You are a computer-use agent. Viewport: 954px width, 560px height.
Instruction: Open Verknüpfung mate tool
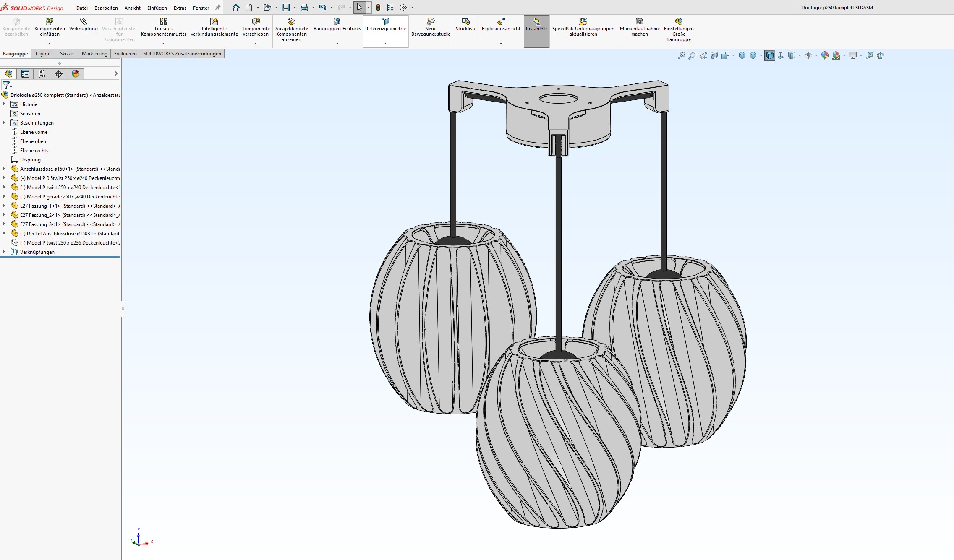tap(83, 24)
